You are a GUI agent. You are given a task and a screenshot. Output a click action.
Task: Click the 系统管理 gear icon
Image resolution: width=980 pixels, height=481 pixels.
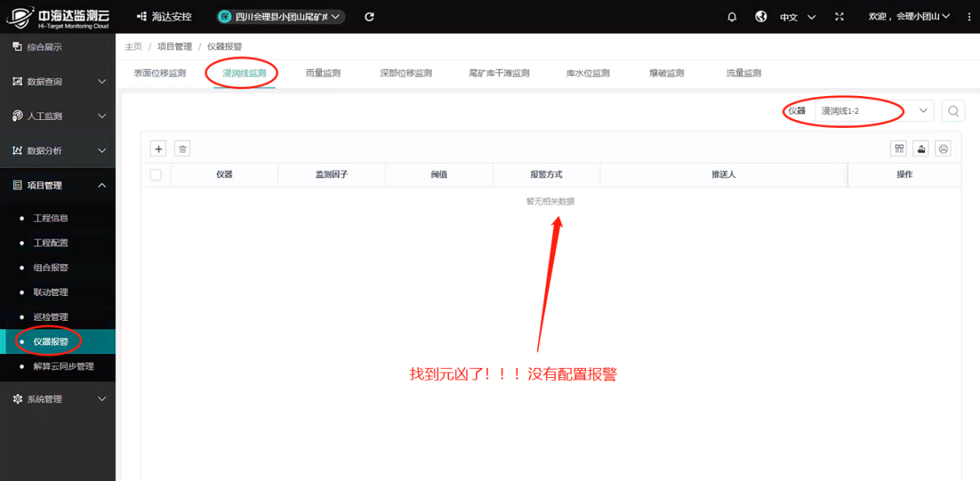(17, 399)
